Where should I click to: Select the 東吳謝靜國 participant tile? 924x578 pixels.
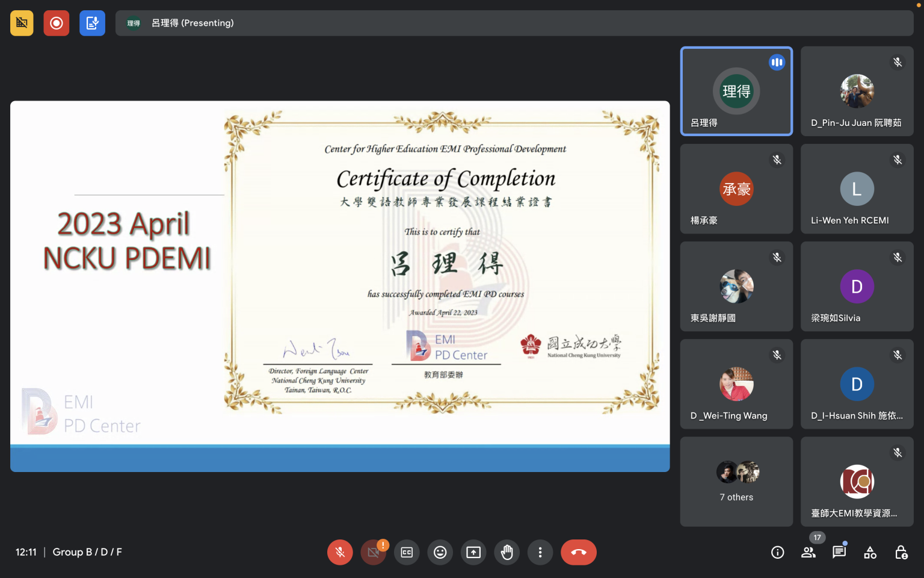[x=736, y=286]
